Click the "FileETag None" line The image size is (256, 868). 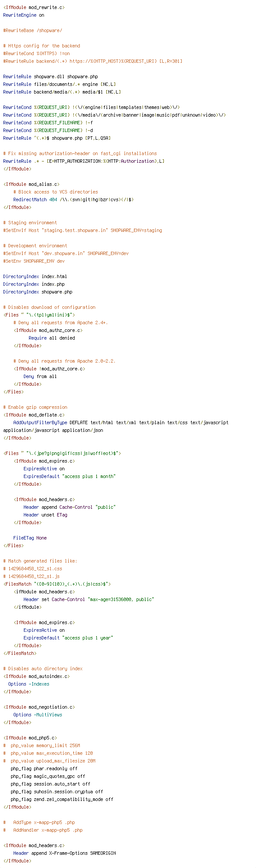click(x=30, y=538)
